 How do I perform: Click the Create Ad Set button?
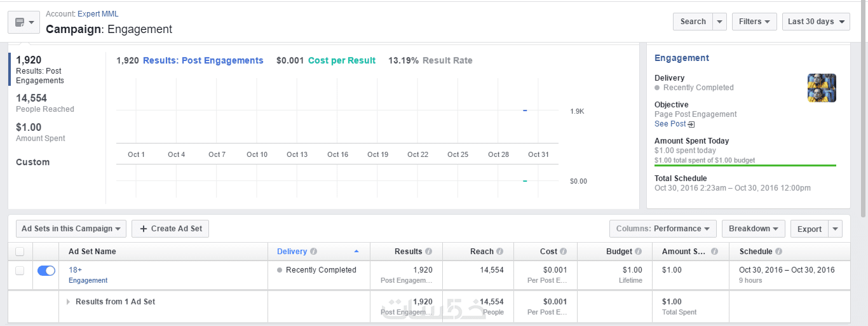point(170,229)
